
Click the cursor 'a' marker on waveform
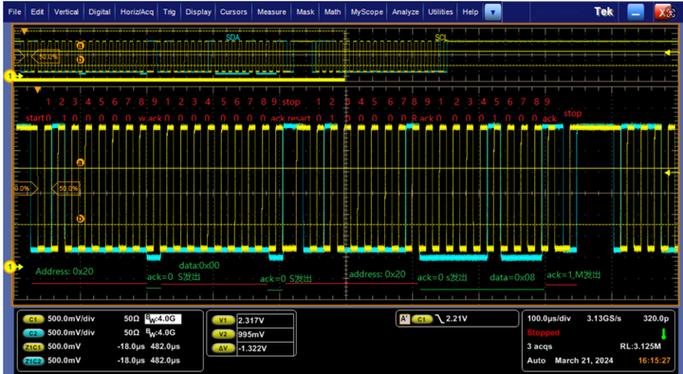80,162
